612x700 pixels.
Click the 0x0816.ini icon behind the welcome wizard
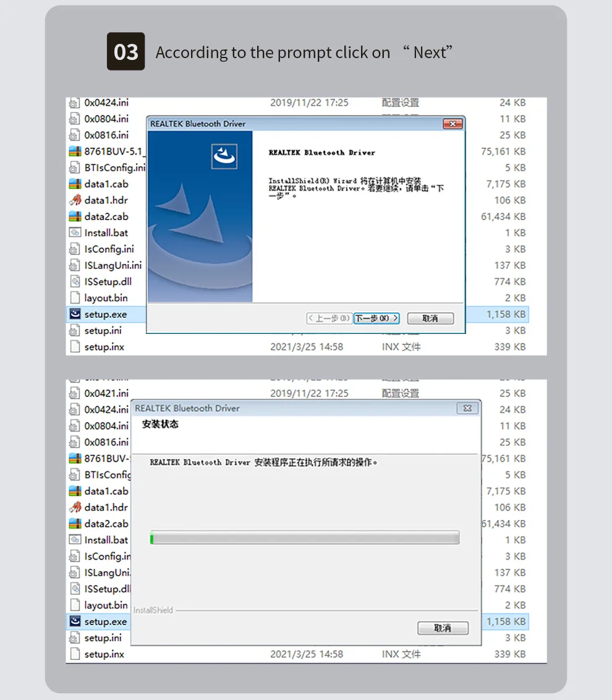(x=75, y=135)
